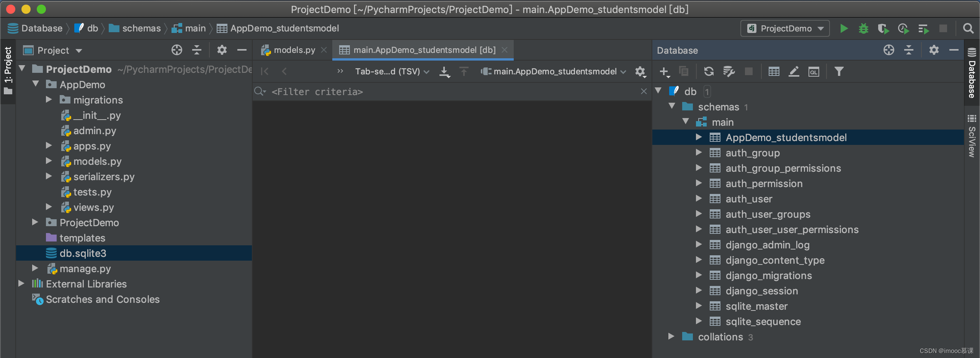The height and width of the screenshot is (358, 980).
Task: Run the ProjectDemo configuration
Action: (x=844, y=28)
